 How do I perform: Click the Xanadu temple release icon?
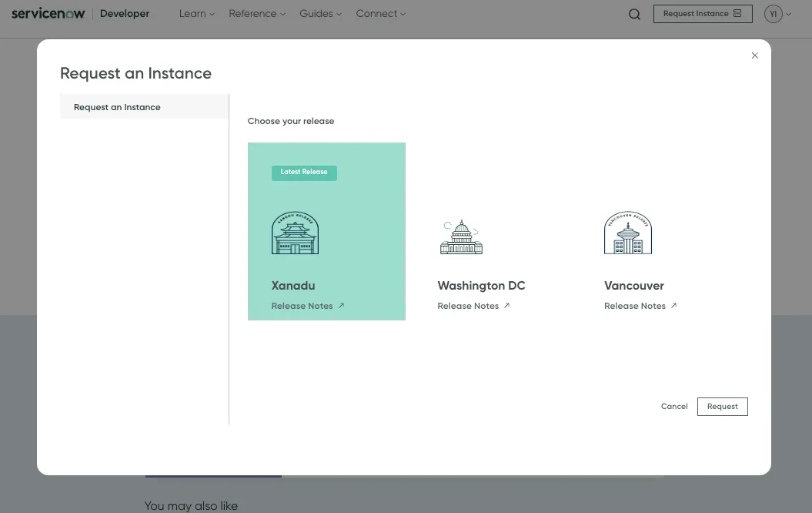point(296,233)
